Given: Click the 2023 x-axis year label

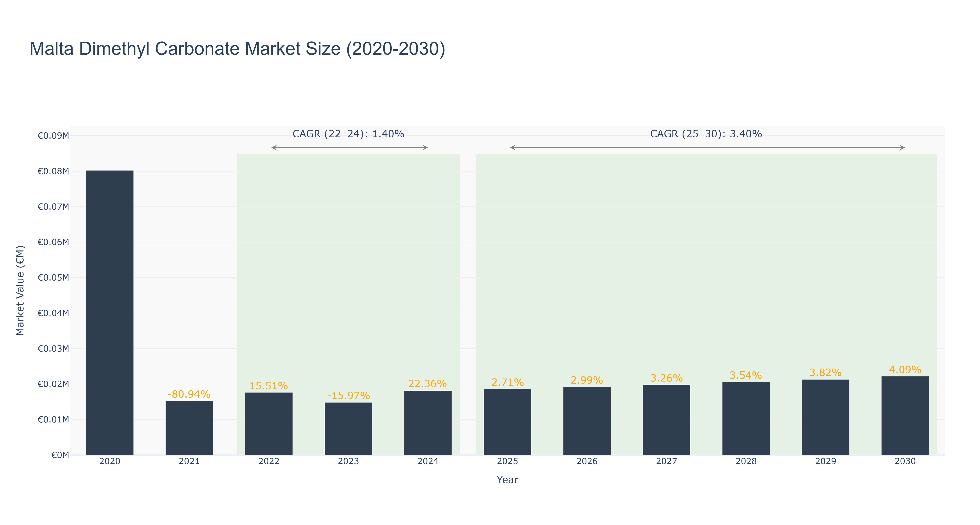Looking at the screenshot, I should click(348, 461).
